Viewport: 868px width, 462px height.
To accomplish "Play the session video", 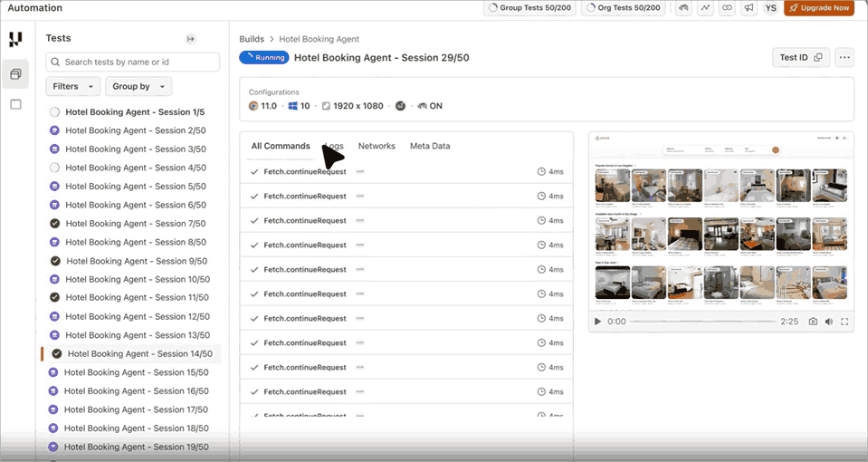I will click(x=597, y=322).
